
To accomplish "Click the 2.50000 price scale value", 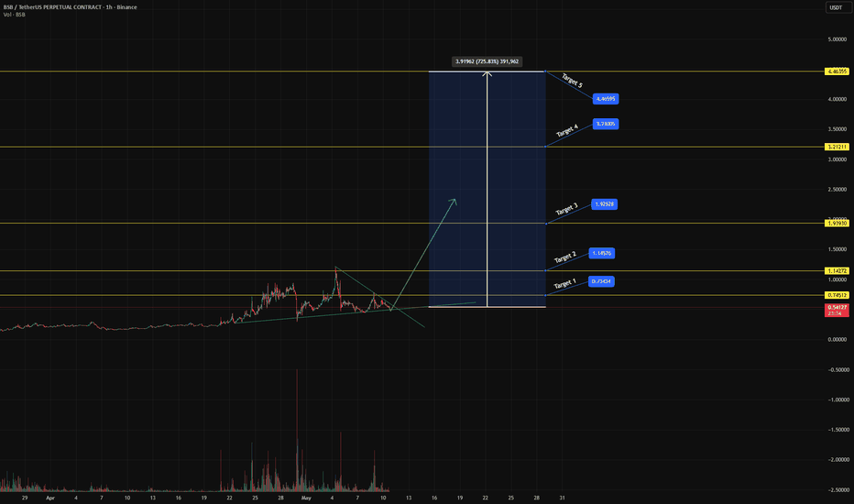I will click(838, 190).
